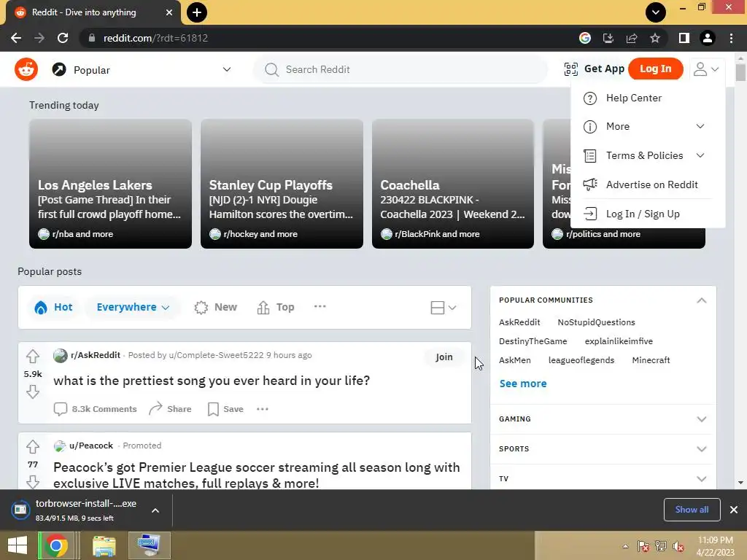Open the Popular feed selector dropdown
Viewport: 747px width, 560px height.
[x=142, y=69]
